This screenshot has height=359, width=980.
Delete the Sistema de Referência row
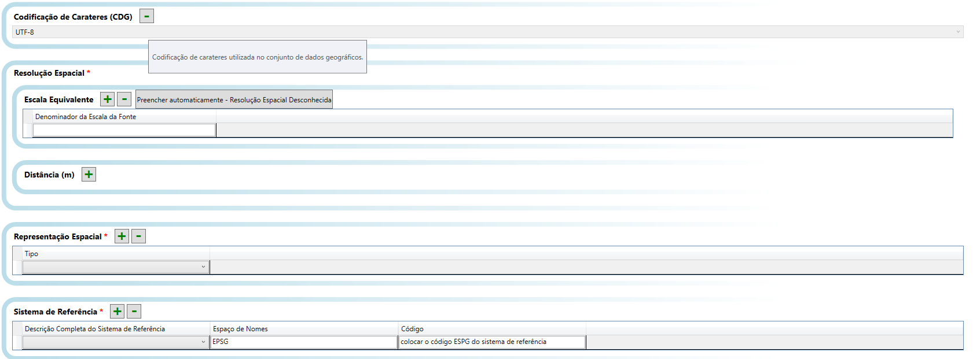pyautogui.click(x=134, y=312)
